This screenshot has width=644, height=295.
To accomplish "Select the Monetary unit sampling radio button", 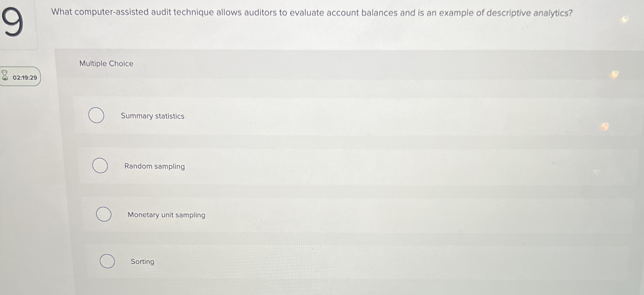I will pos(104,214).
